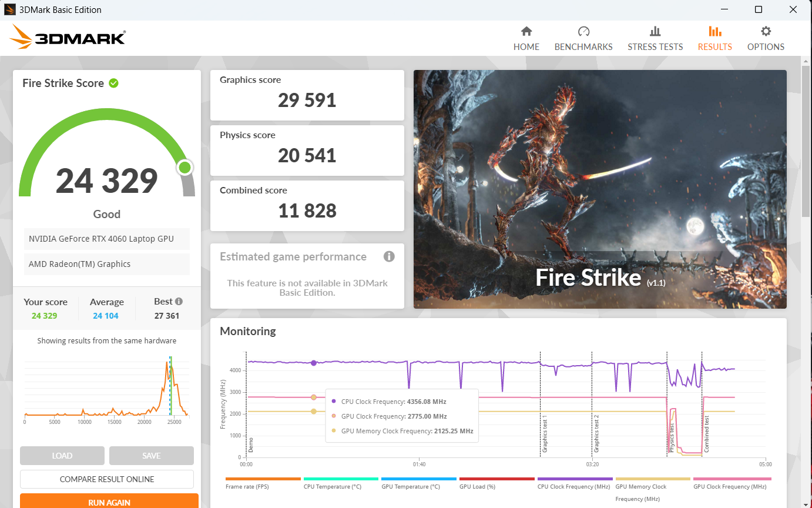The width and height of the screenshot is (812, 508).
Task: Click COMPARE RESULT ONLINE button
Action: [107, 479]
